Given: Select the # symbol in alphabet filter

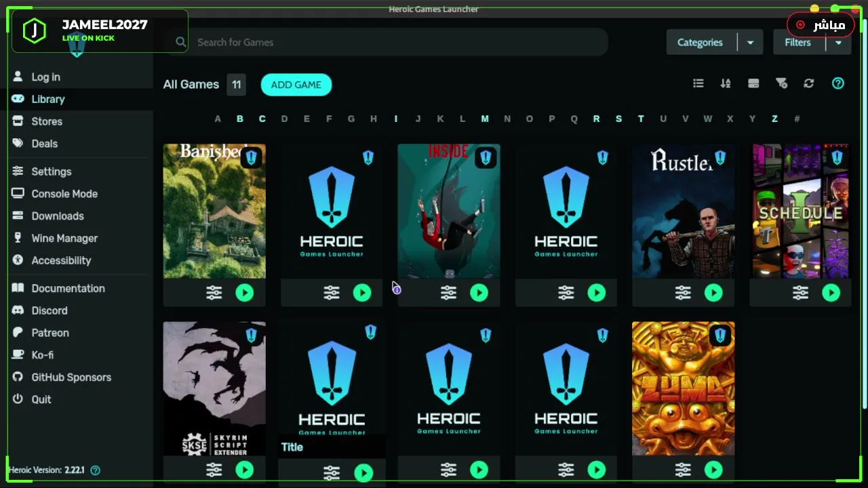Looking at the screenshot, I should (x=797, y=119).
